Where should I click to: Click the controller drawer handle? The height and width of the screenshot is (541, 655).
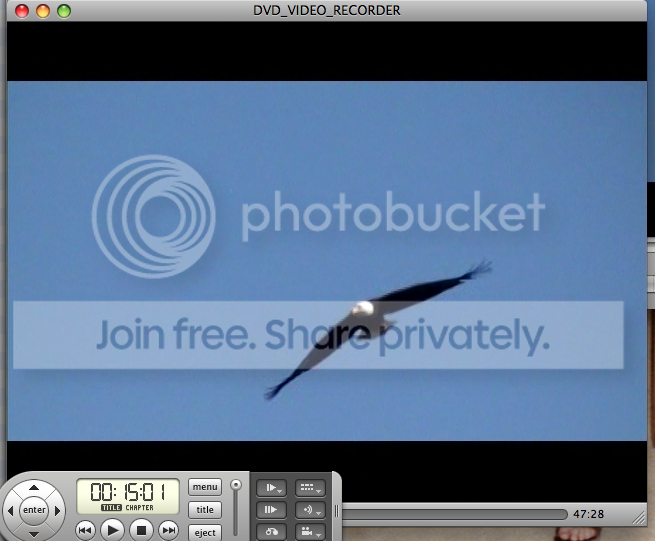point(337,511)
